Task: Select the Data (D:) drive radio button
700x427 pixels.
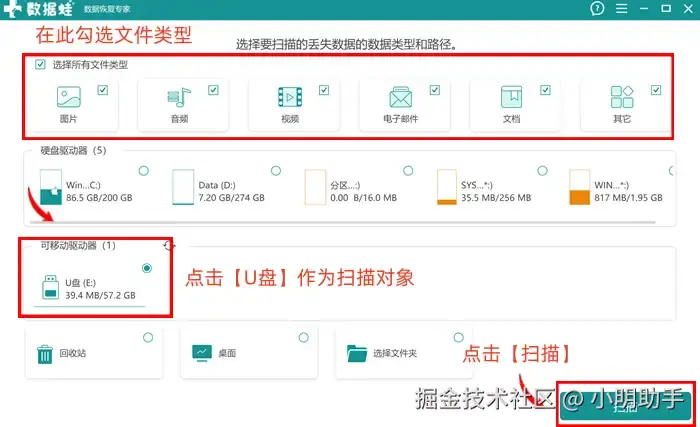Action: [x=276, y=171]
